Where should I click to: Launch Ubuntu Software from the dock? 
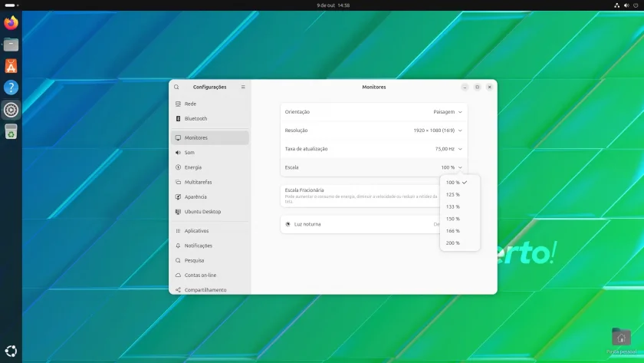11,66
